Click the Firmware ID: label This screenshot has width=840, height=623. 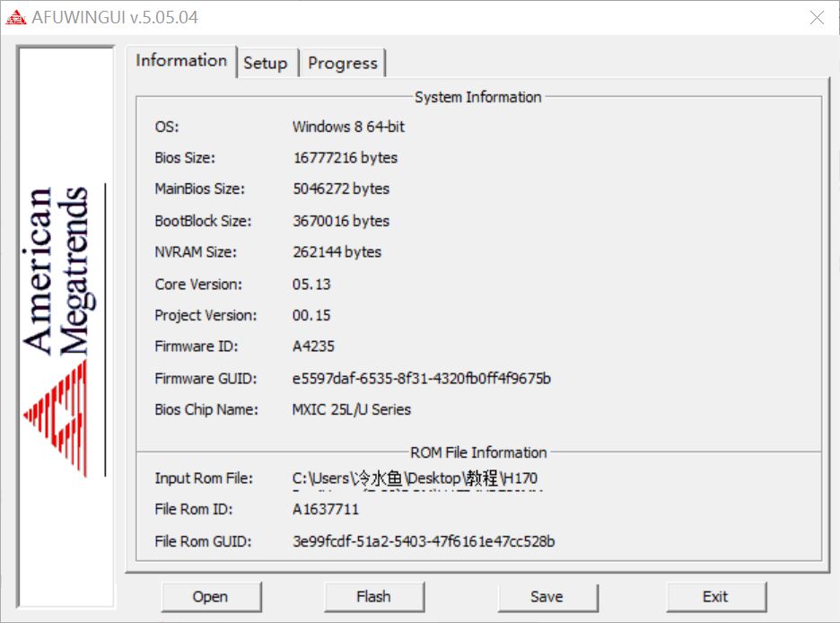[196, 347]
